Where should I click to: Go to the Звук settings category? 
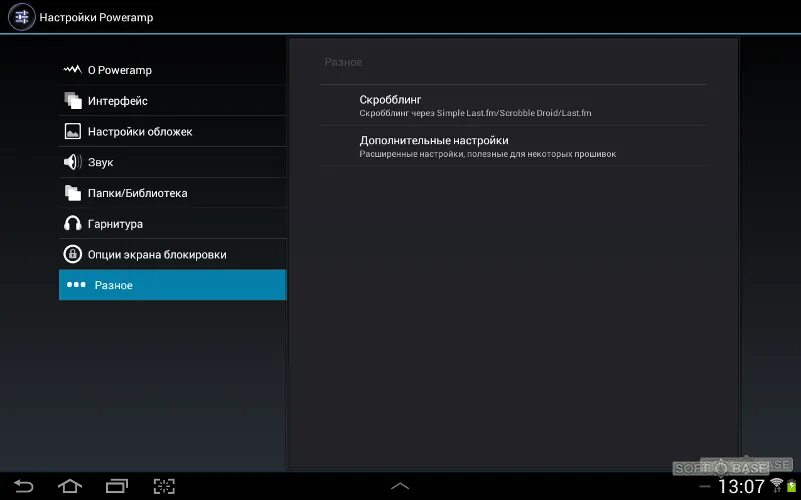tap(173, 162)
